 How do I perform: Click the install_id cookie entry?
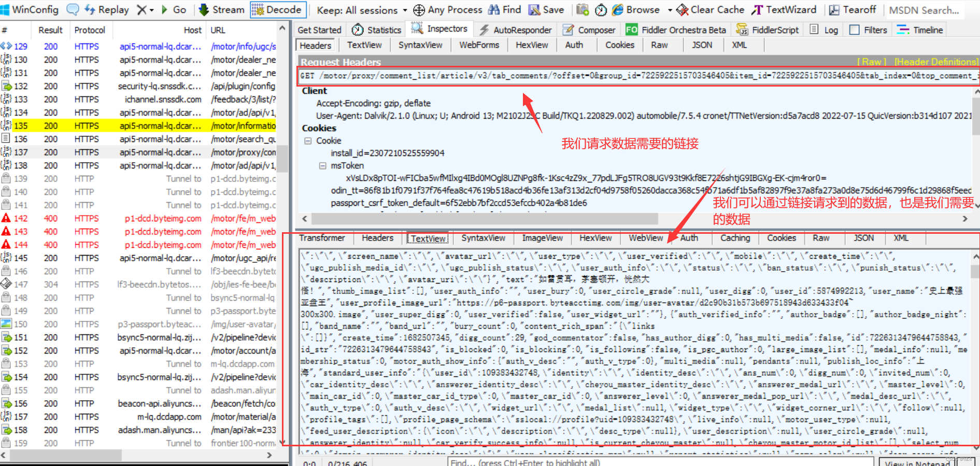click(388, 153)
